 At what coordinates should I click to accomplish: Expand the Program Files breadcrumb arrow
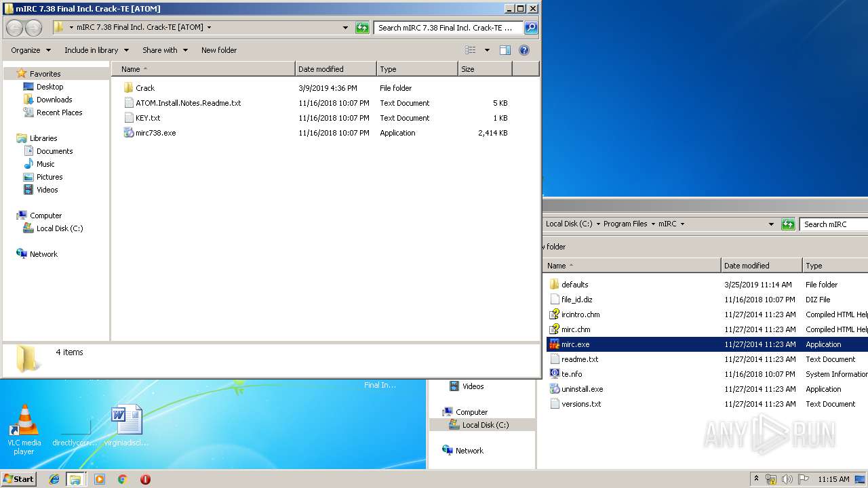653,224
